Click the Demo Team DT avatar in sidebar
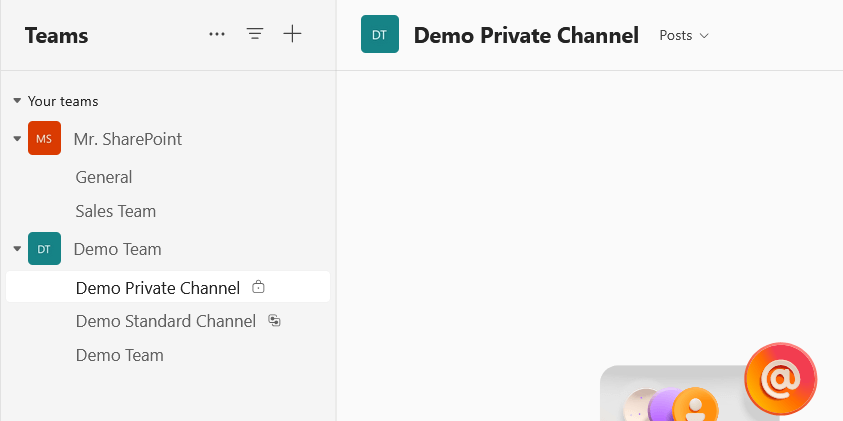Viewport: 843px width, 421px height. coord(44,248)
